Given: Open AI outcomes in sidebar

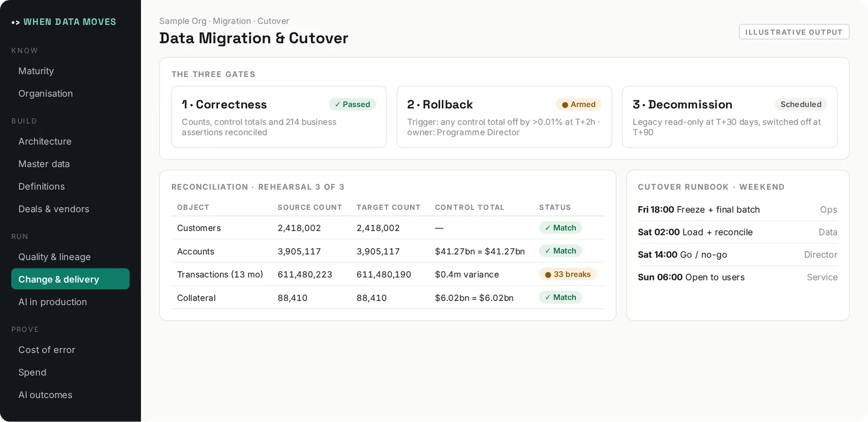Looking at the screenshot, I should 71,395.
